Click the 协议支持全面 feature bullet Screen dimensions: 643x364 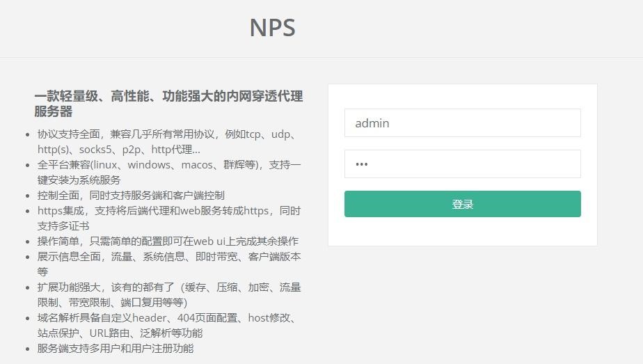pos(168,142)
